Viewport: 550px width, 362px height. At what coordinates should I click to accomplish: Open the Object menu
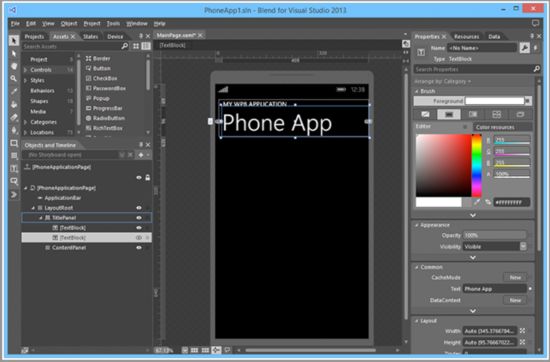point(69,24)
